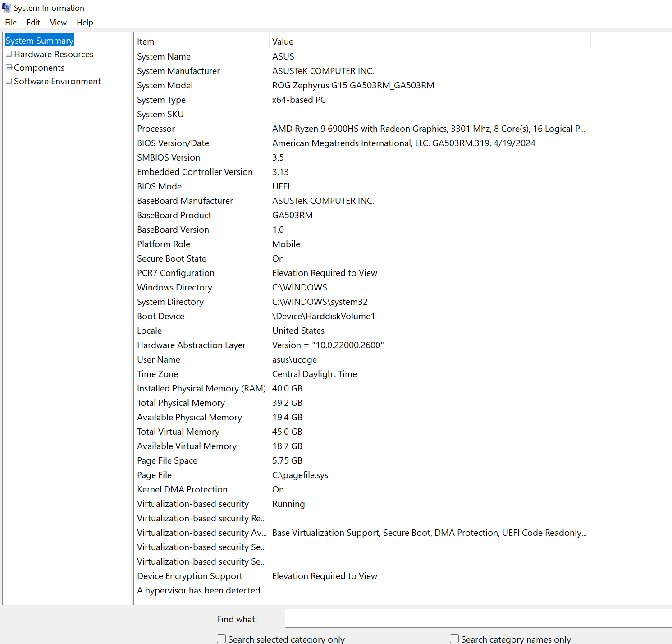Image resolution: width=672 pixels, height=644 pixels.
Task: Select the Total Virtual Memory row
Action: point(362,432)
